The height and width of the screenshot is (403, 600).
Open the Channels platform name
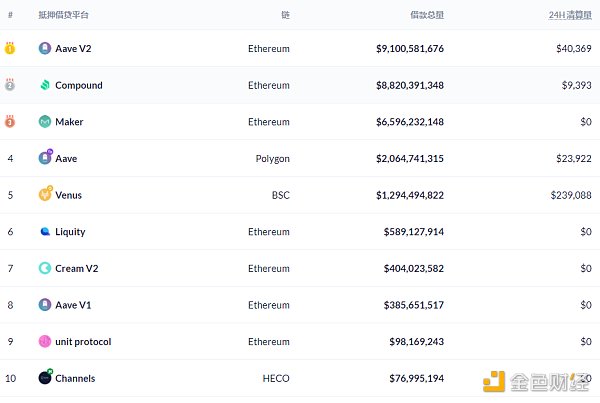[75, 379]
